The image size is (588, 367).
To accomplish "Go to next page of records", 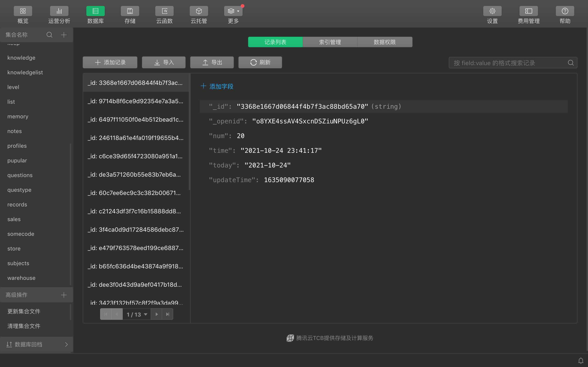I will click(x=156, y=314).
